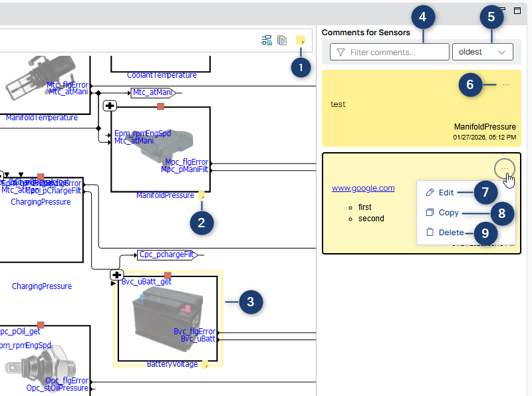
Task: Click the hierarchy diagram toolbar icon
Action: [x=267, y=41]
